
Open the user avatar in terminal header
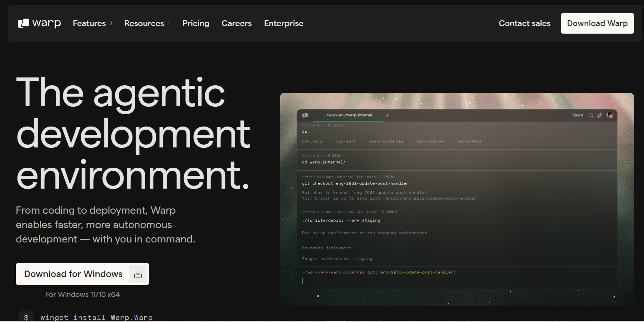pyautogui.click(x=610, y=115)
